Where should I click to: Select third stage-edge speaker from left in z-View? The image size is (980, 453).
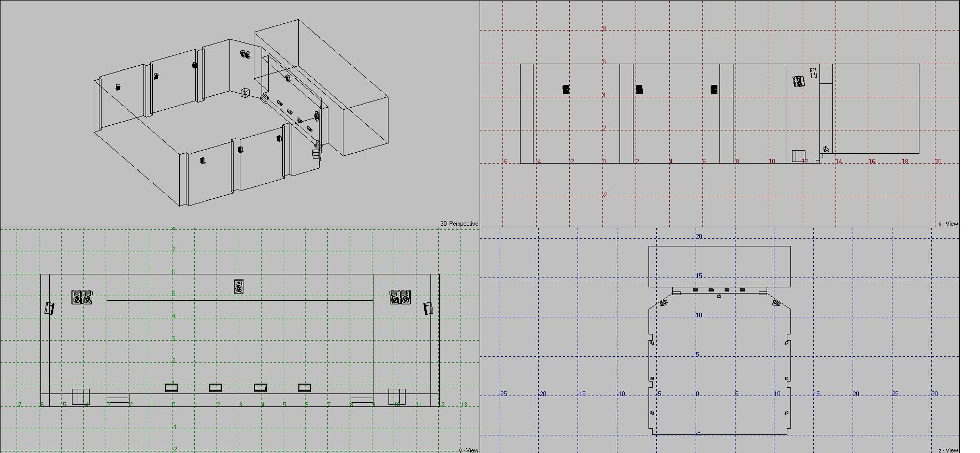(x=727, y=290)
